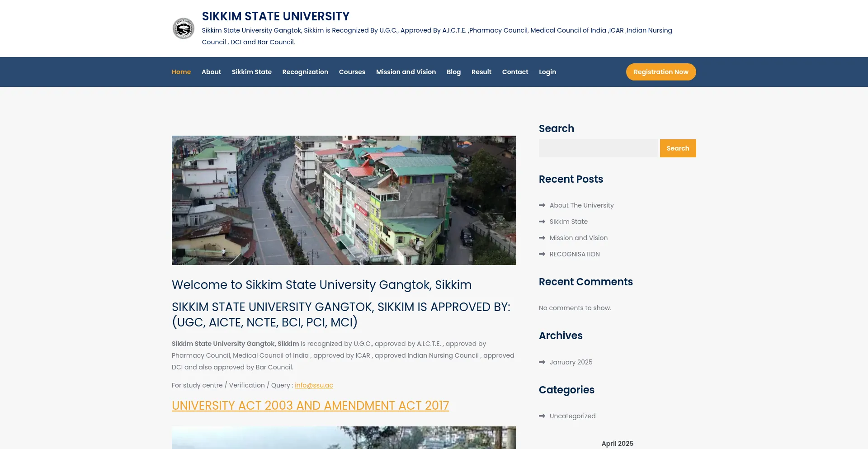868x449 pixels.
Task: Open the January 2025 archive link
Action: pos(571,362)
